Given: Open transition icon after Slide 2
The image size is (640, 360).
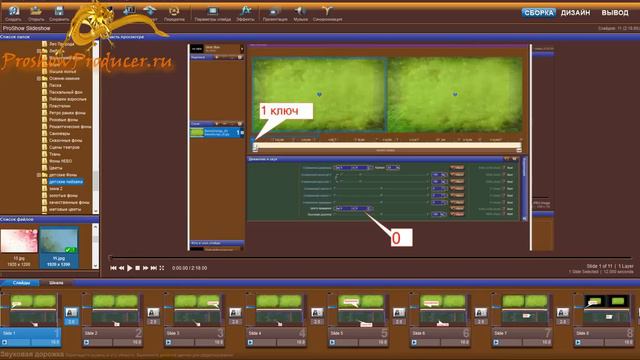Looking at the screenshot, I should (153, 313).
